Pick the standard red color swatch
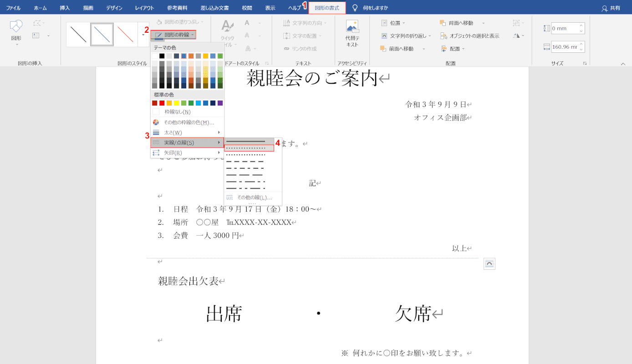 pyautogui.click(x=162, y=103)
